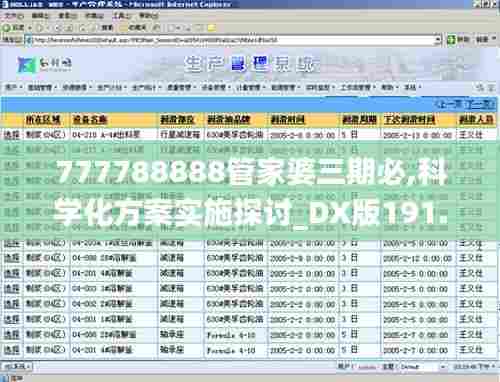This screenshot has width=500, height=382.
Task: Click the 润滑人员 column header
Action: (476, 119)
